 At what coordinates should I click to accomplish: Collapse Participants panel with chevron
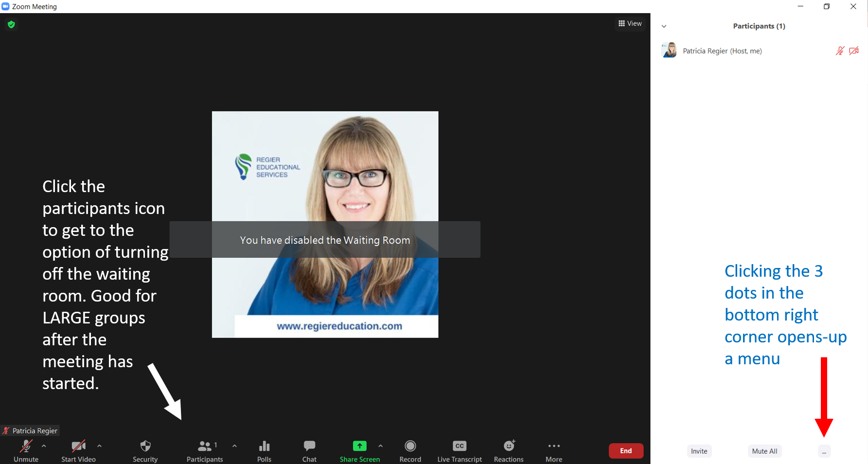click(664, 26)
